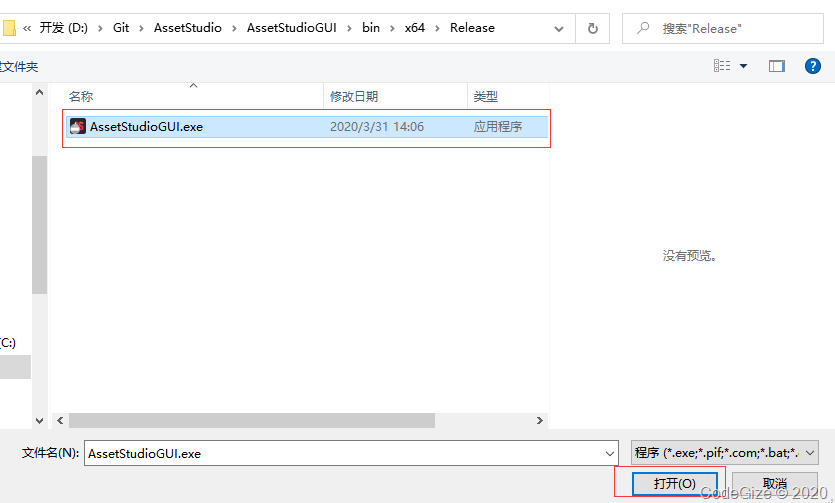The height and width of the screenshot is (503, 835).
Task: Click the AssetStudioGUI.exe application icon
Action: [78, 126]
